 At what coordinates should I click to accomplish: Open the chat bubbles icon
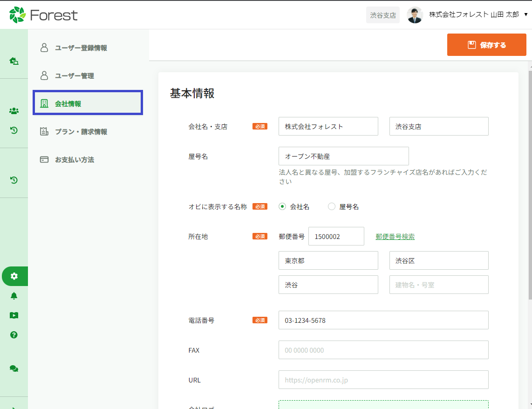(14, 368)
